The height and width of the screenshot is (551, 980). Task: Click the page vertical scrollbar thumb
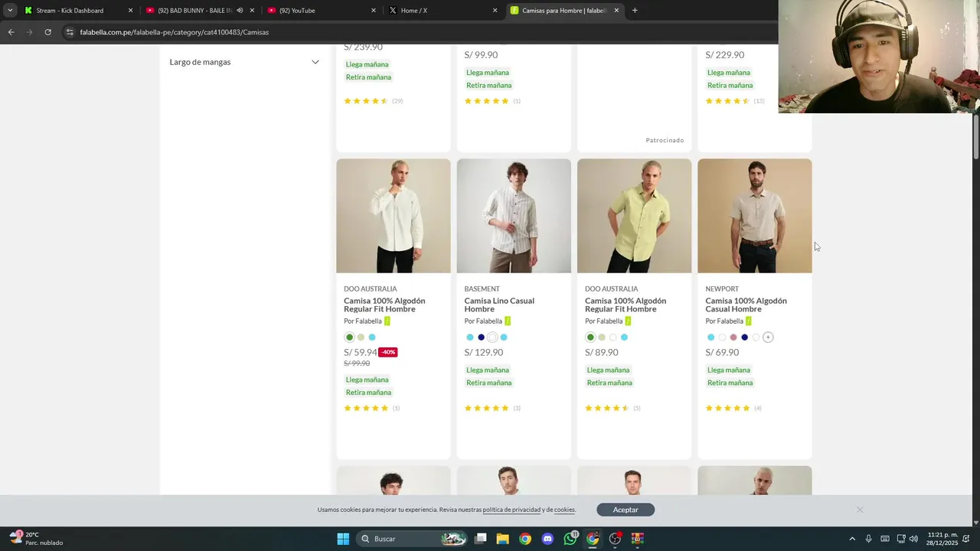coord(975,136)
